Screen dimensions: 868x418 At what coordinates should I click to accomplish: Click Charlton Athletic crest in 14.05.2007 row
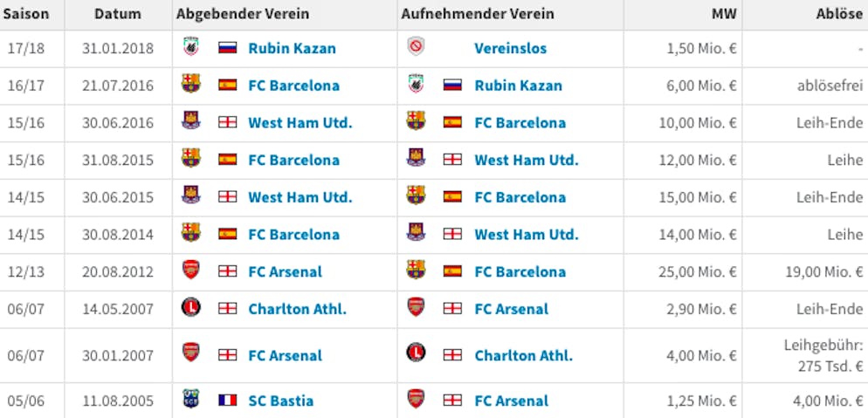click(190, 307)
